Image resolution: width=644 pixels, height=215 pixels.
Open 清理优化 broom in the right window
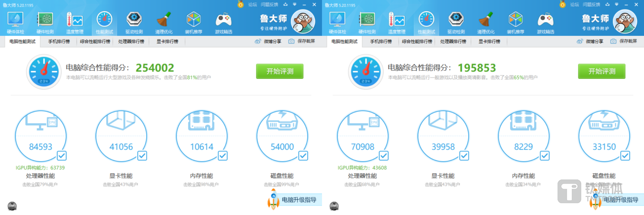click(486, 22)
